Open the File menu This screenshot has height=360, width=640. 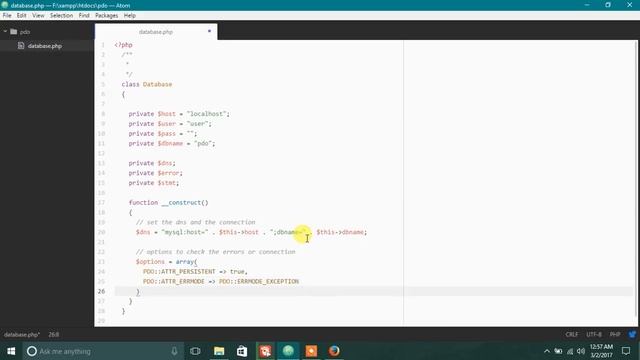7,16
